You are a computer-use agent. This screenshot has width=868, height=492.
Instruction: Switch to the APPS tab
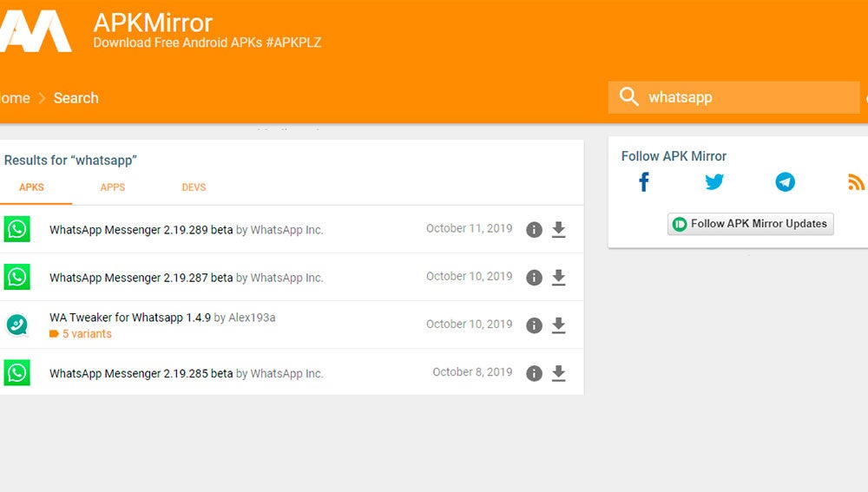(x=112, y=187)
